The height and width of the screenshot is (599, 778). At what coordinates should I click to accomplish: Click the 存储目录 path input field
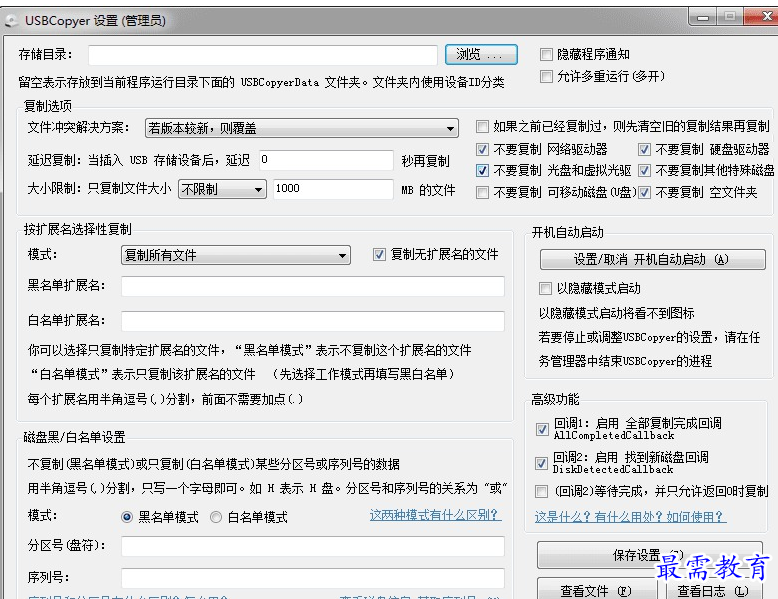(262, 55)
